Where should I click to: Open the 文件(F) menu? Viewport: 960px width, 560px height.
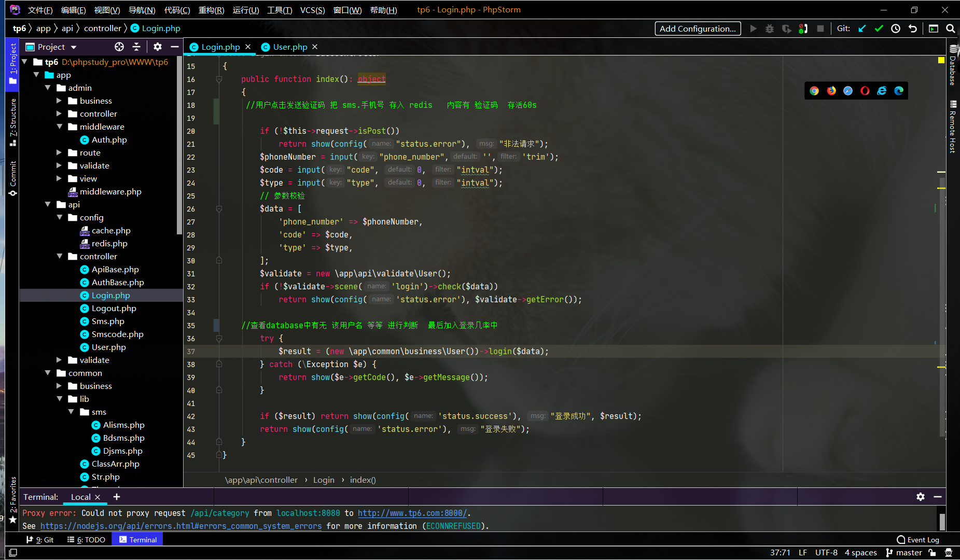click(x=40, y=10)
